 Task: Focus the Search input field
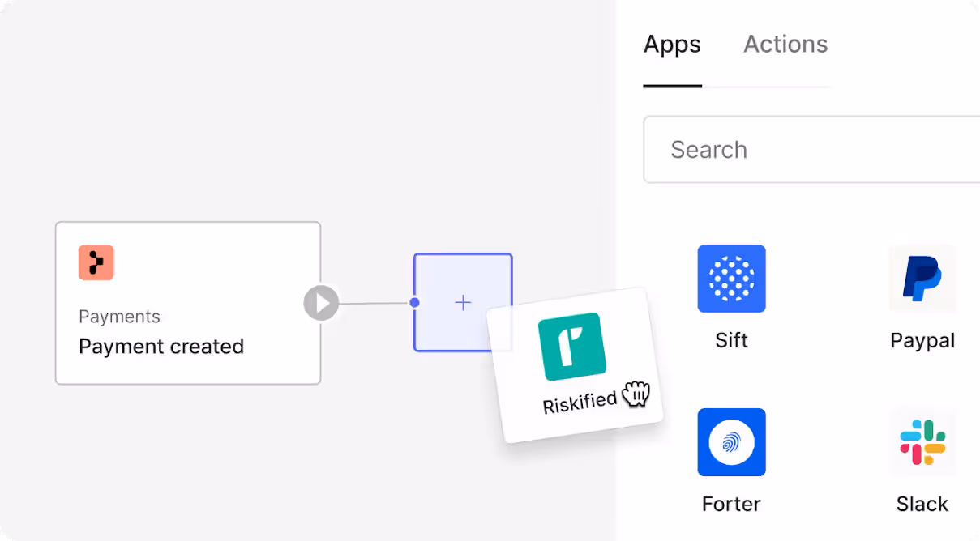click(x=811, y=149)
